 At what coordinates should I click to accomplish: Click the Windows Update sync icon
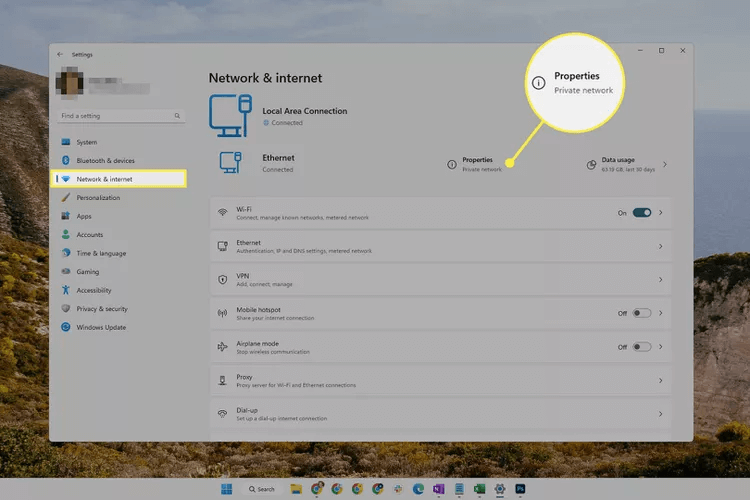tap(66, 327)
